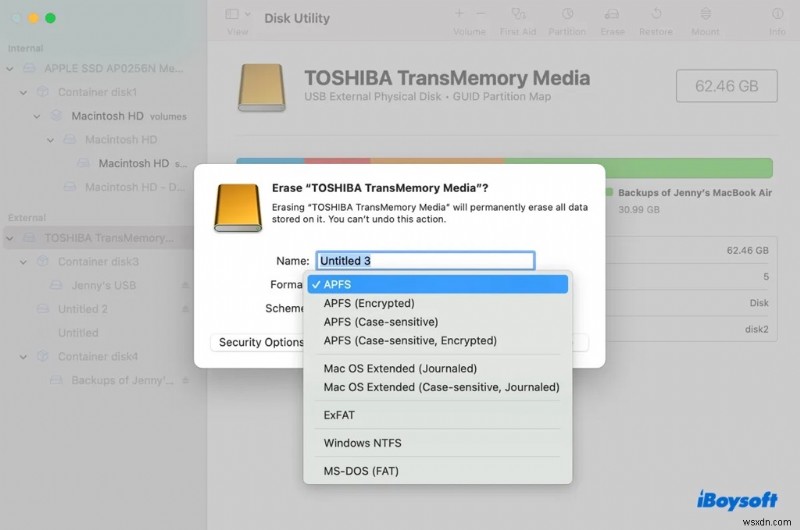Choose ExFAT format
The image size is (800, 530).
click(x=437, y=415)
